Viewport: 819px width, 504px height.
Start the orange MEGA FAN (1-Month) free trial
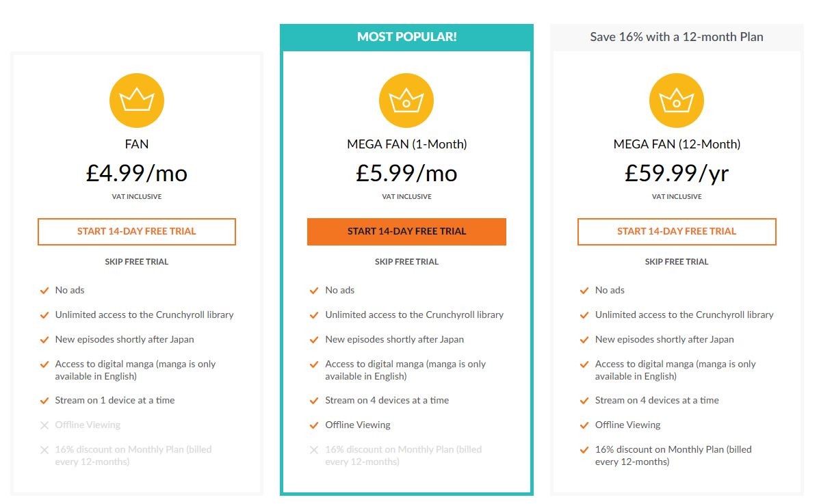pyautogui.click(x=406, y=231)
